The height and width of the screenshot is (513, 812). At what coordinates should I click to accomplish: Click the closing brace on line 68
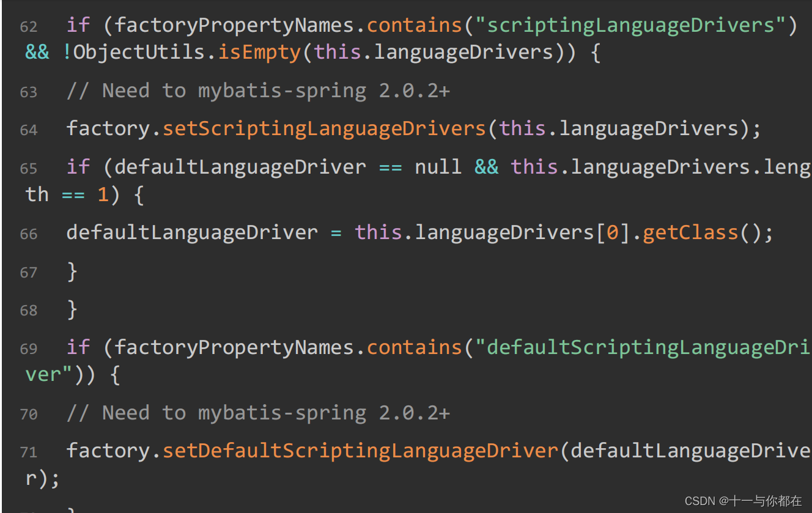pos(72,309)
